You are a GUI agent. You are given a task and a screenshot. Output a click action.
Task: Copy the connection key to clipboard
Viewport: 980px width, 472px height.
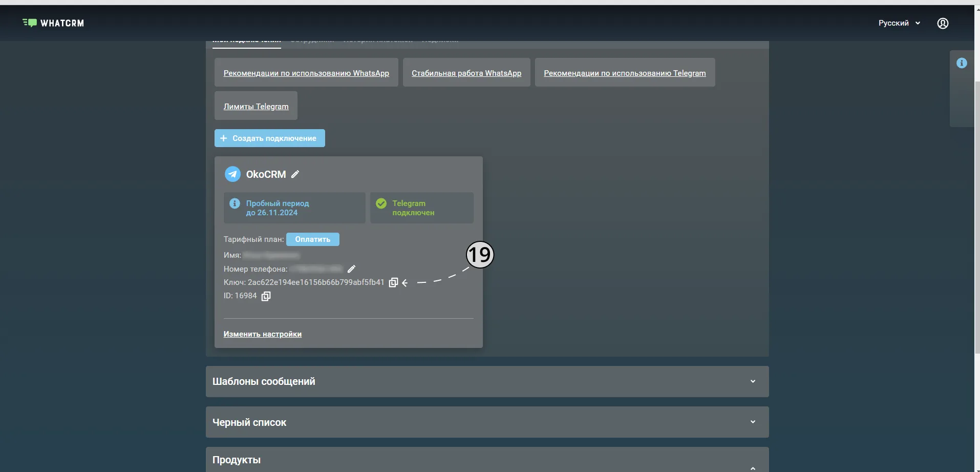point(393,282)
